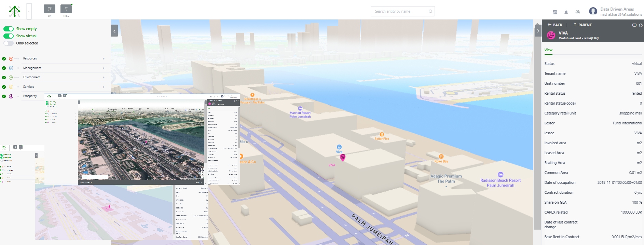This screenshot has height=245, width=644.
Task: Switch to the View tab
Action: [x=548, y=50]
